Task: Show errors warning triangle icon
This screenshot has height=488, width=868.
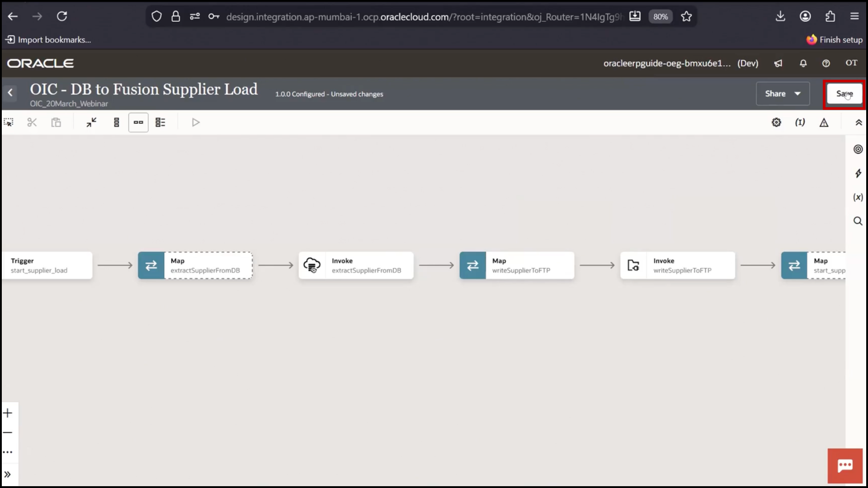Action: click(x=824, y=122)
